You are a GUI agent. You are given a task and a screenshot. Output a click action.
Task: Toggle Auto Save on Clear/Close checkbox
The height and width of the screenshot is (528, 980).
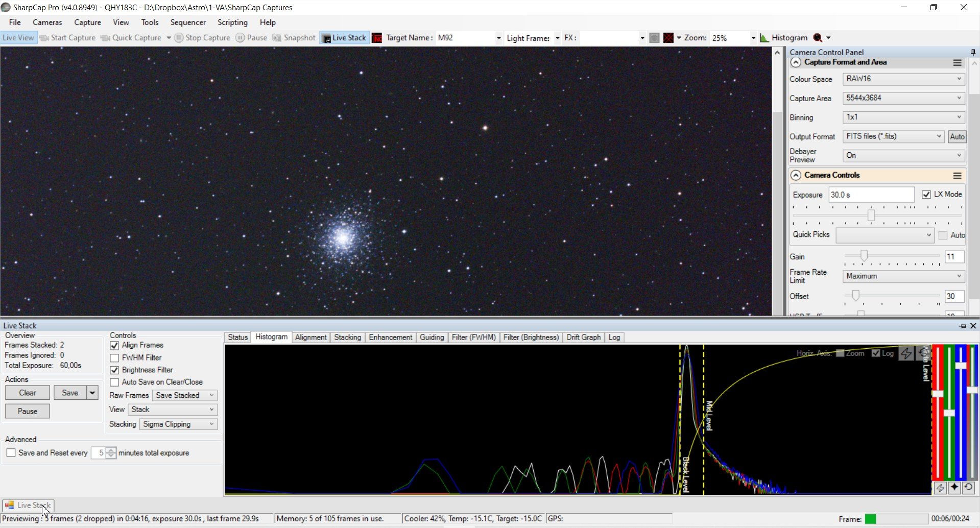[114, 382]
